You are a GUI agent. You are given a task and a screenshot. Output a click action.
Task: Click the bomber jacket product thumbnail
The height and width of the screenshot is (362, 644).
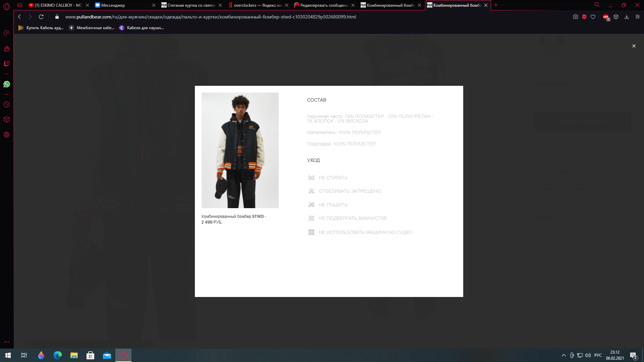click(240, 150)
